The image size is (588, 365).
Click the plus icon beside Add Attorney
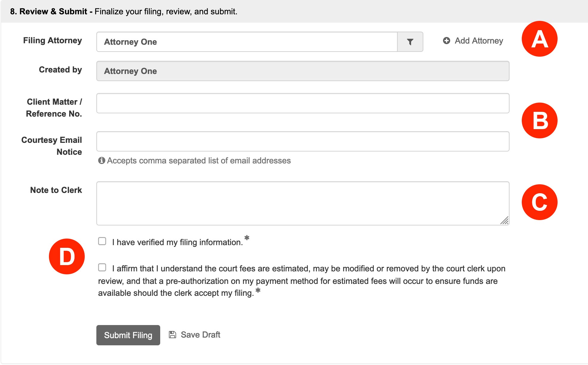(x=446, y=41)
